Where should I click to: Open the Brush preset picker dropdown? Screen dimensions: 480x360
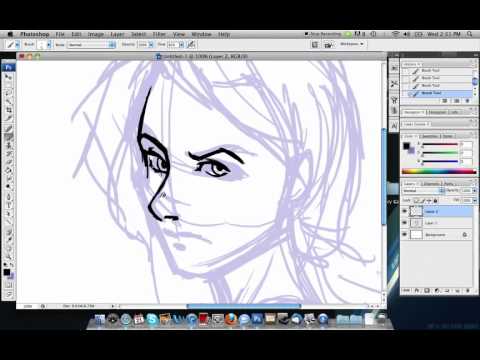(49, 44)
